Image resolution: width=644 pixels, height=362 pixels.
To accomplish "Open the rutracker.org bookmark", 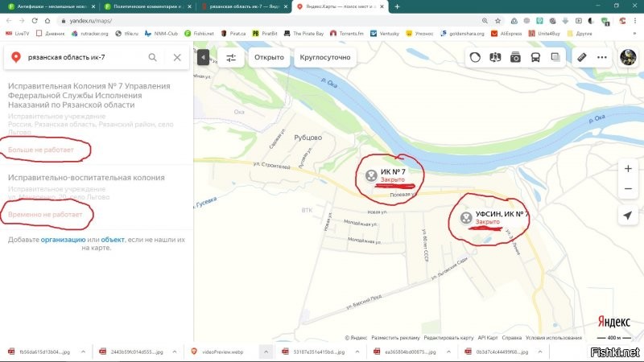I will click(x=90, y=34).
